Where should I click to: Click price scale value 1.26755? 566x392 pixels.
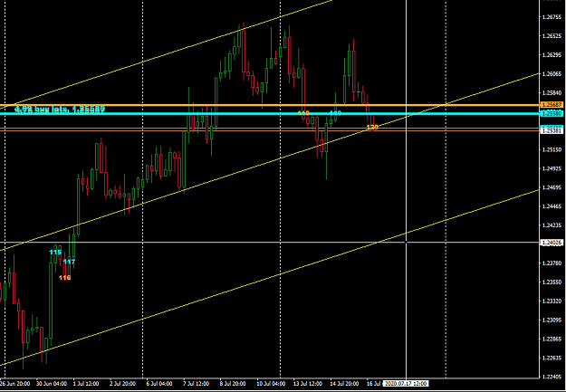[x=552, y=16]
